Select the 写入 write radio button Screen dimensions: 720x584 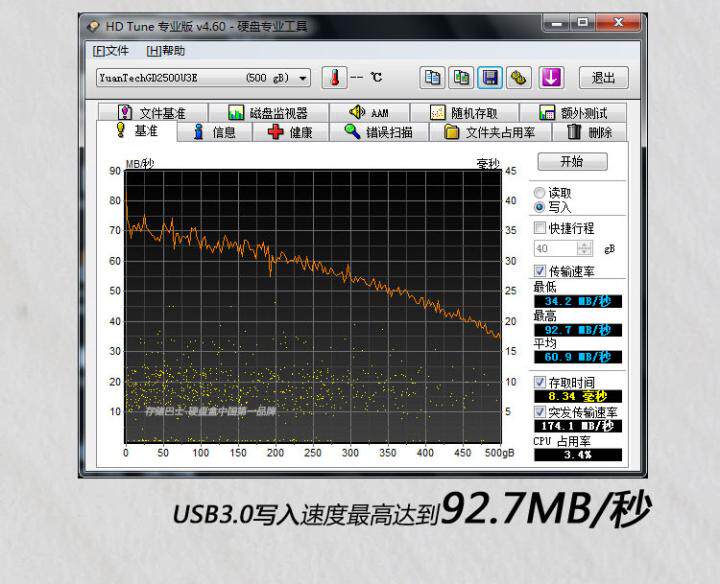540,207
